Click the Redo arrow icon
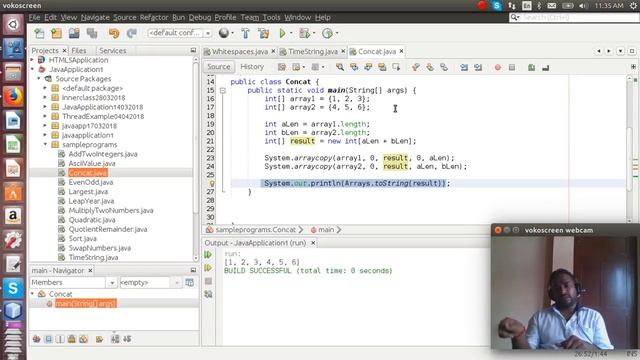The width and height of the screenshot is (640, 360). point(131,33)
